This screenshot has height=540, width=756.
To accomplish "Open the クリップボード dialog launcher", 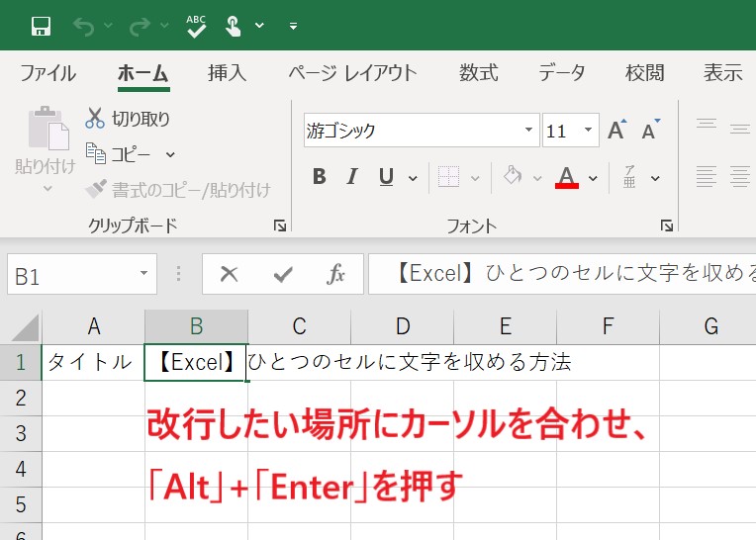I will (280, 225).
